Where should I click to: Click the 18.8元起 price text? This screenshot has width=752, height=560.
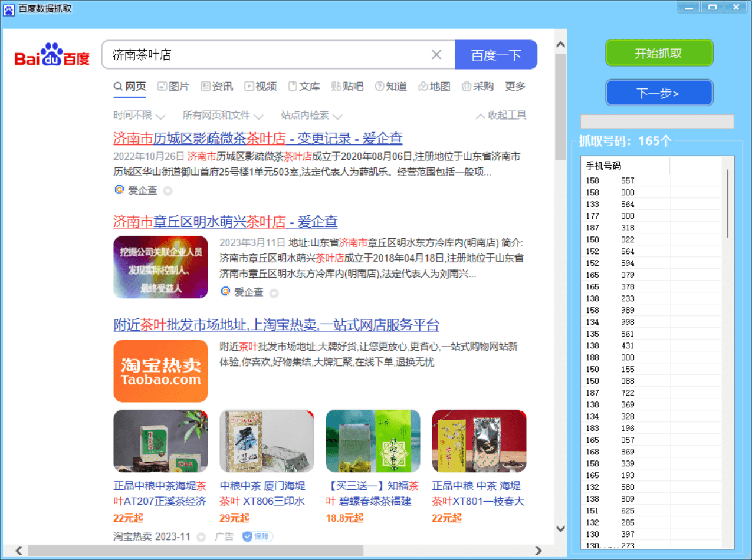[x=345, y=518]
